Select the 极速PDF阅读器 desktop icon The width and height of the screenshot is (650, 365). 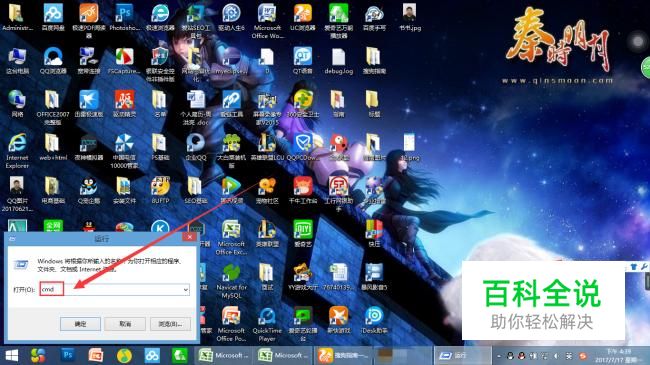point(88,21)
